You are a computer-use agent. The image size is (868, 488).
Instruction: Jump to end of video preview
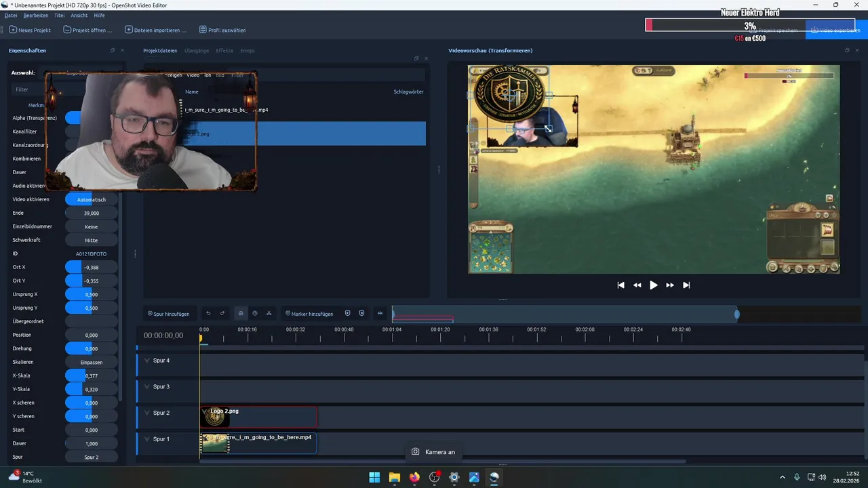(x=686, y=285)
